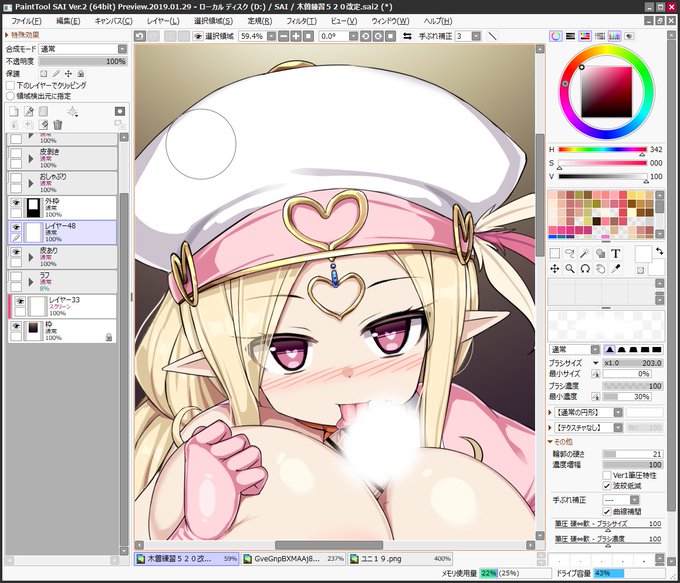The height and width of the screenshot is (583, 680).
Task: Uncheck the 波紋低減 checkbox
Action: [607, 486]
